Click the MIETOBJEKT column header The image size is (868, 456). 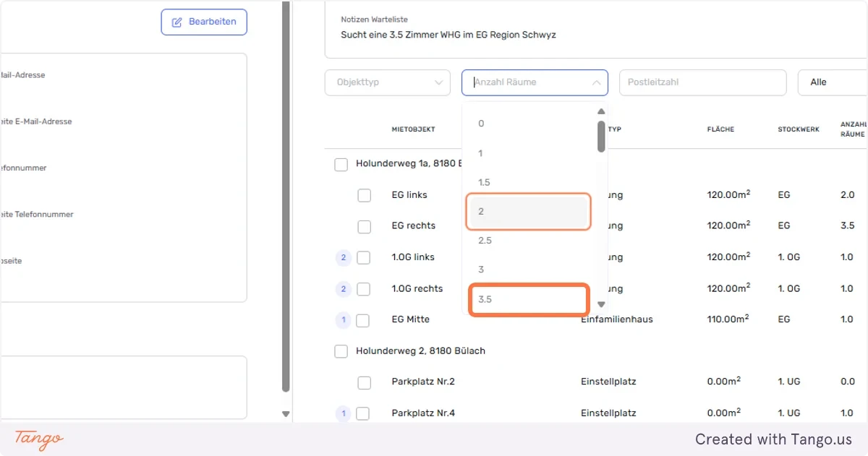coord(414,129)
